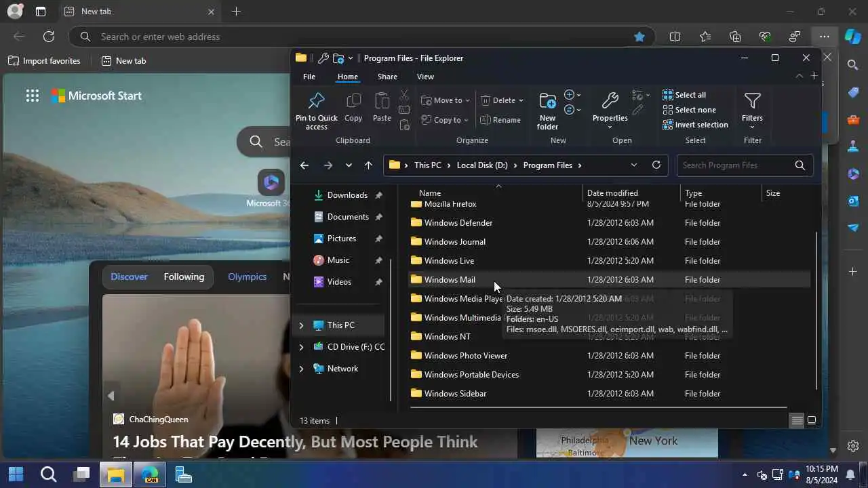Open Edge Copilot sidebar icon

tap(853, 37)
